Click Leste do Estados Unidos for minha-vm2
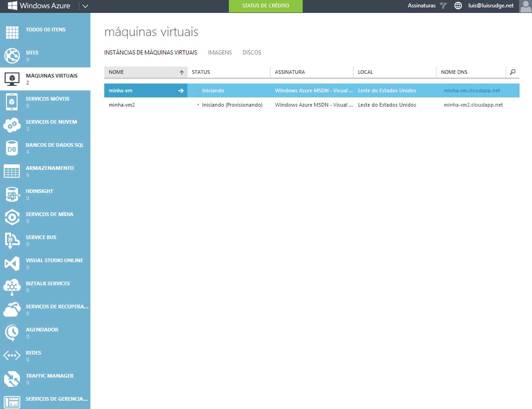The width and height of the screenshot is (532, 409). (x=387, y=105)
